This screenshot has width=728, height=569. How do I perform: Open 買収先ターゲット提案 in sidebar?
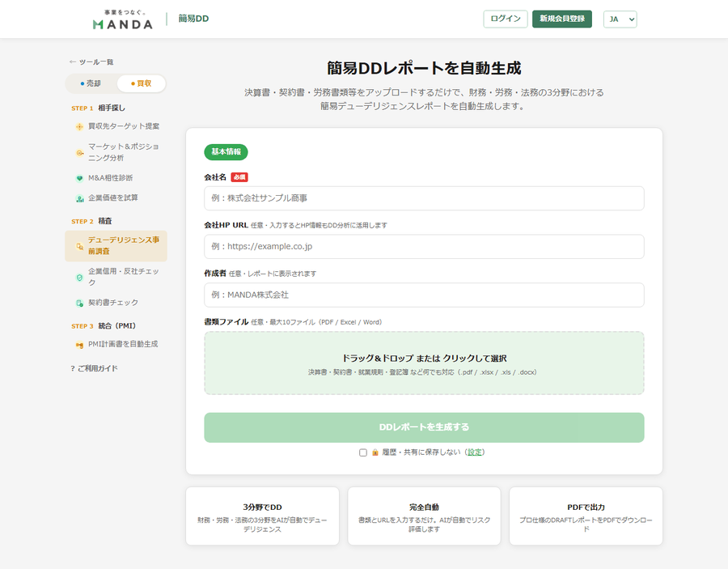116,126
